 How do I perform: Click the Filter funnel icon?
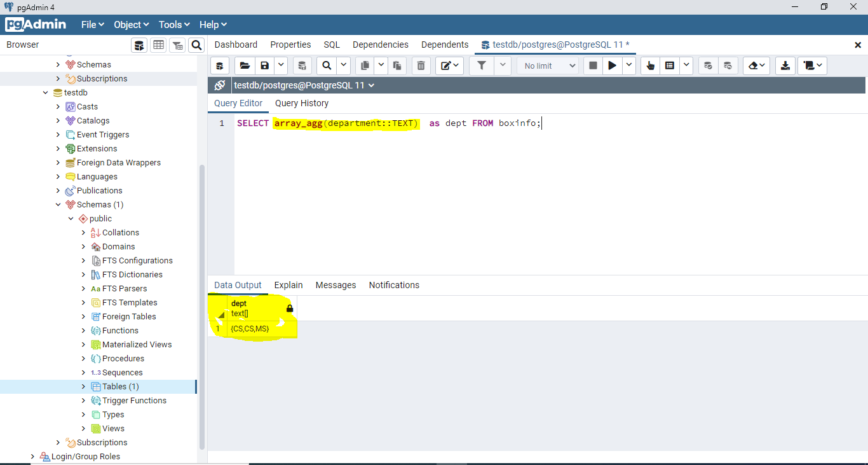(x=482, y=66)
